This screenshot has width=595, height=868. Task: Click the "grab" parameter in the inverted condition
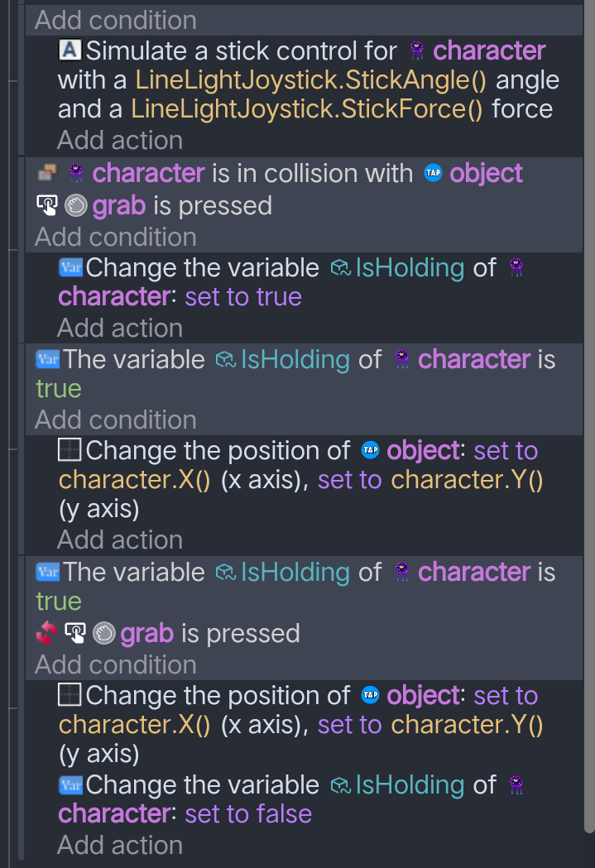click(x=147, y=634)
